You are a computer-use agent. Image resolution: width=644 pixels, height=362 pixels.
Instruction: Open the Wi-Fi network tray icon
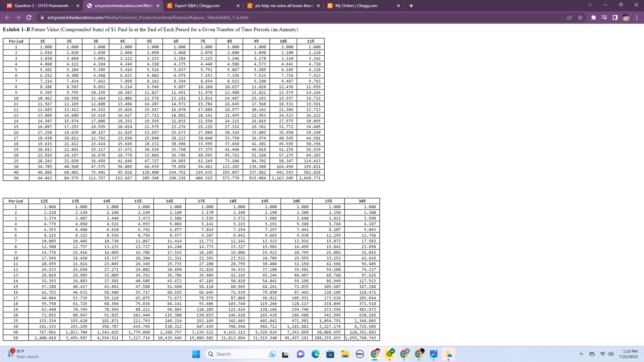click(x=603, y=354)
